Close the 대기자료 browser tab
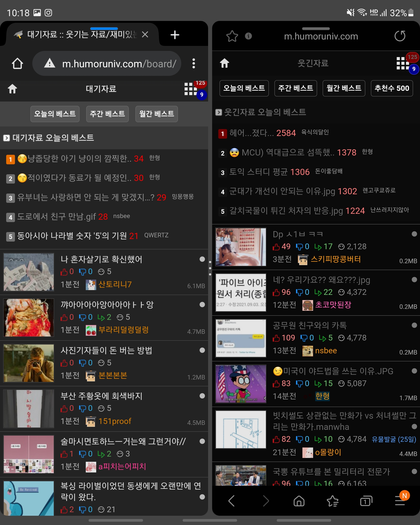The width and height of the screenshot is (420, 525). [145, 34]
